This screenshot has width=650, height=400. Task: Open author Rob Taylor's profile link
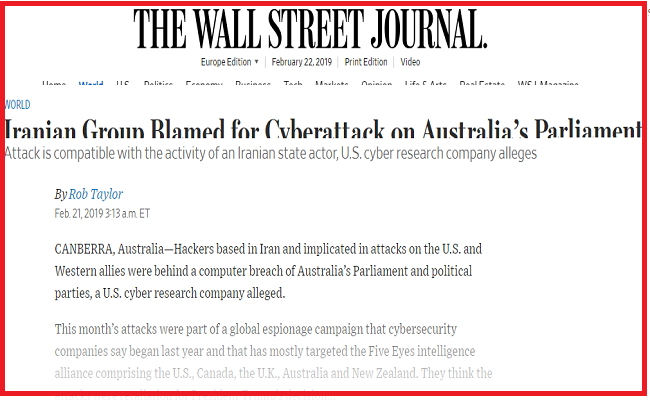96,194
